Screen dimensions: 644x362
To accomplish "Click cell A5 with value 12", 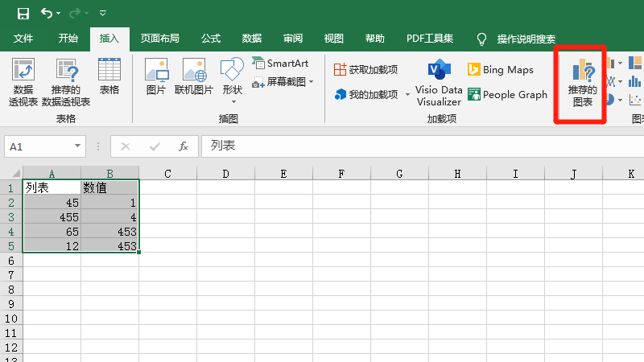I will [x=52, y=246].
